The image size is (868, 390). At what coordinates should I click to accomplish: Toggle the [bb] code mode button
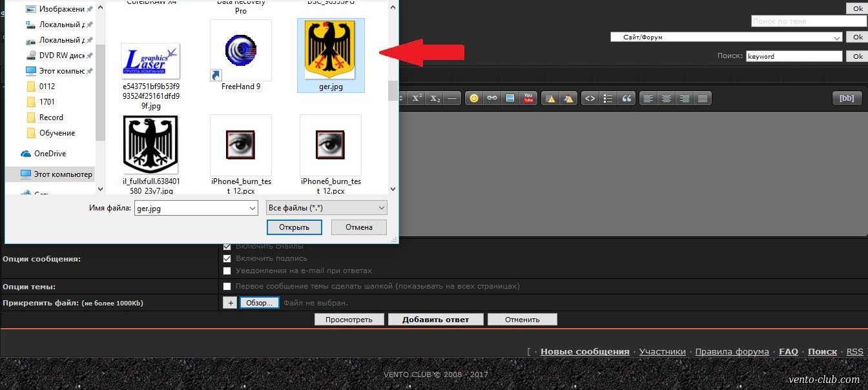pos(846,98)
